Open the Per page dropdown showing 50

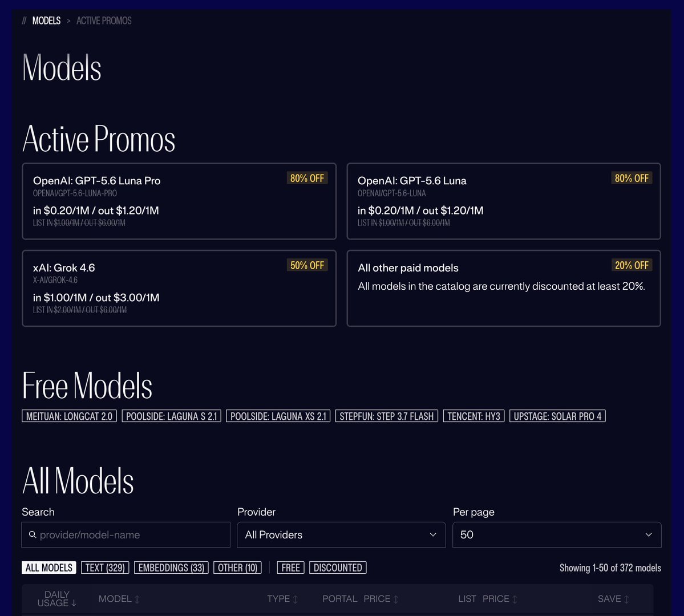tap(557, 534)
